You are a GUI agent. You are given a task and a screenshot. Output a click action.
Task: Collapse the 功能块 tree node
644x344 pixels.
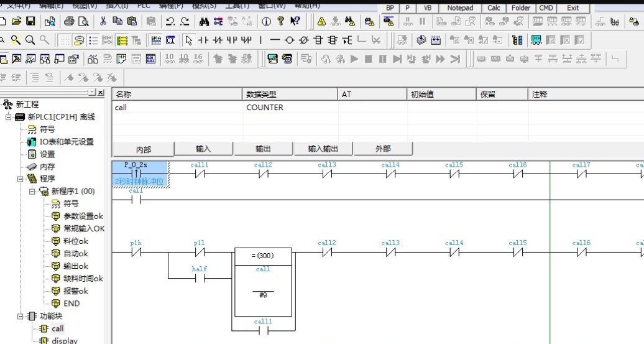pos(20,316)
